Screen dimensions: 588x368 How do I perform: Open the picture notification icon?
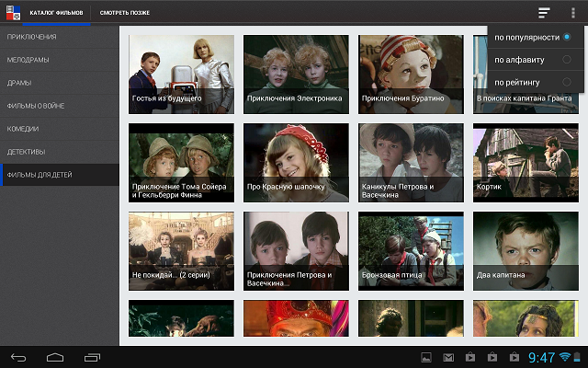click(426, 358)
